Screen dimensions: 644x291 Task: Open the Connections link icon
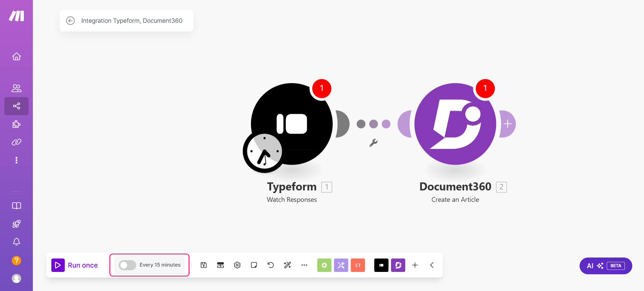[16, 142]
